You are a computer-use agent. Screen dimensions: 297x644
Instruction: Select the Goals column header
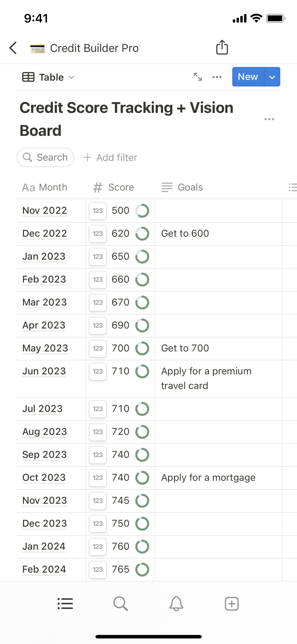coord(183,187)
